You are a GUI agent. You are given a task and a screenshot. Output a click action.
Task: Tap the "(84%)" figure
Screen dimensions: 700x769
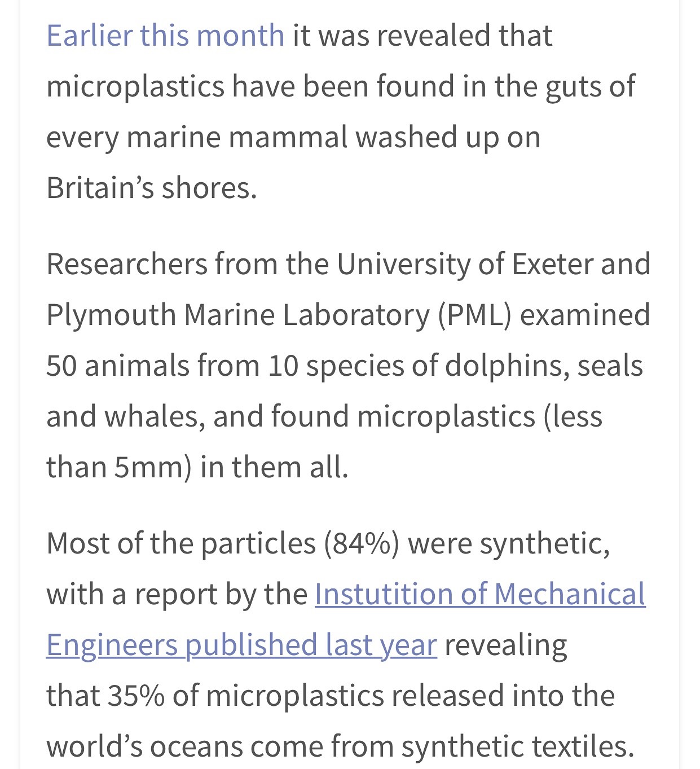tap(361, 543)
